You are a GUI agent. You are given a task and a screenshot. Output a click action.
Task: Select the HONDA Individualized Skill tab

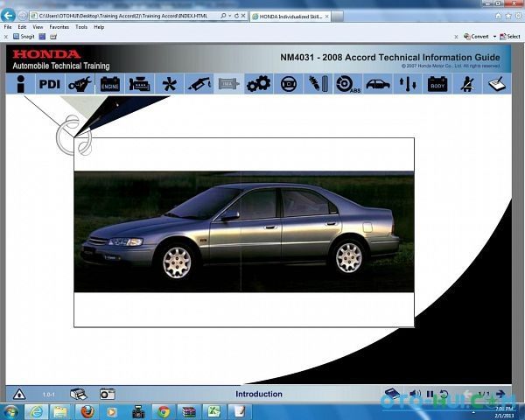click(x=290, y=16)
